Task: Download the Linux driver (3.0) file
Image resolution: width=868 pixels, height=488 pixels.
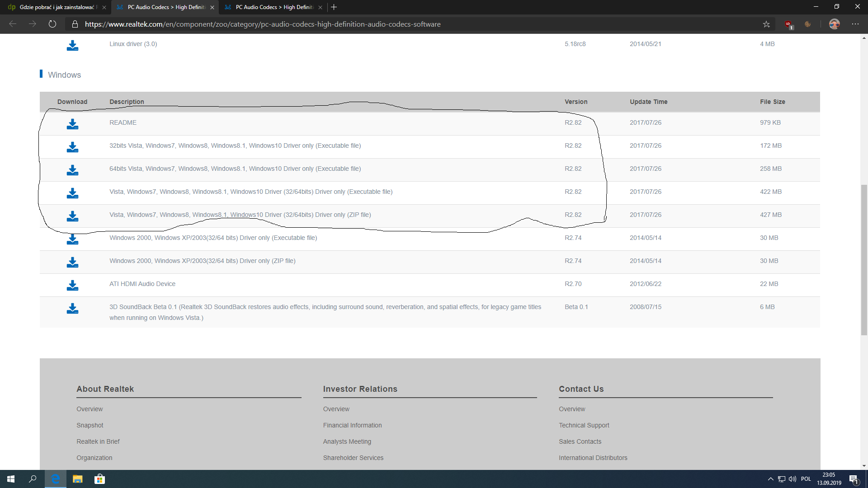Action: tap(72, 45)
